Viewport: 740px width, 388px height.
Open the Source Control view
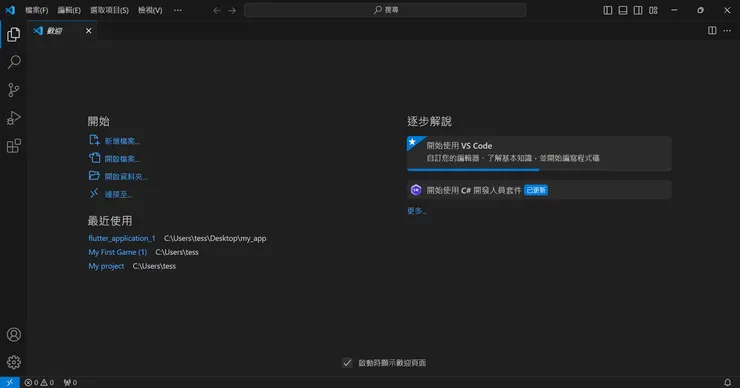[14, 90]
